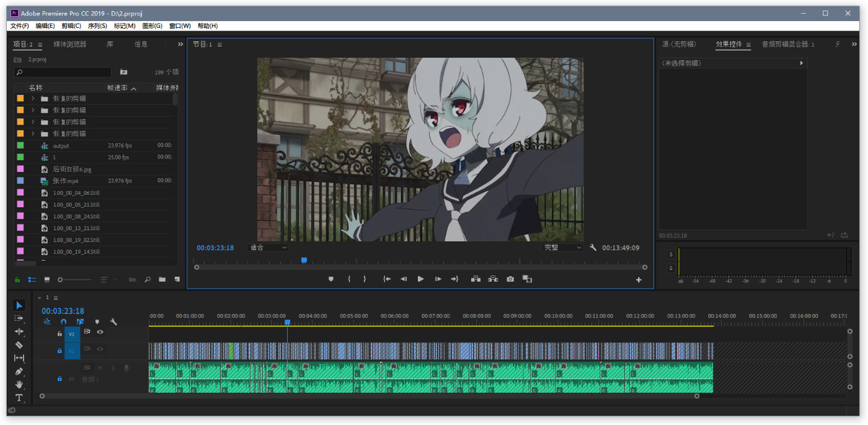Image resolution: width=868 pixels, height=425 pixels.
Task: Step back one frame in program monitor
Action: pyautogui.click(x=404, y=279)
